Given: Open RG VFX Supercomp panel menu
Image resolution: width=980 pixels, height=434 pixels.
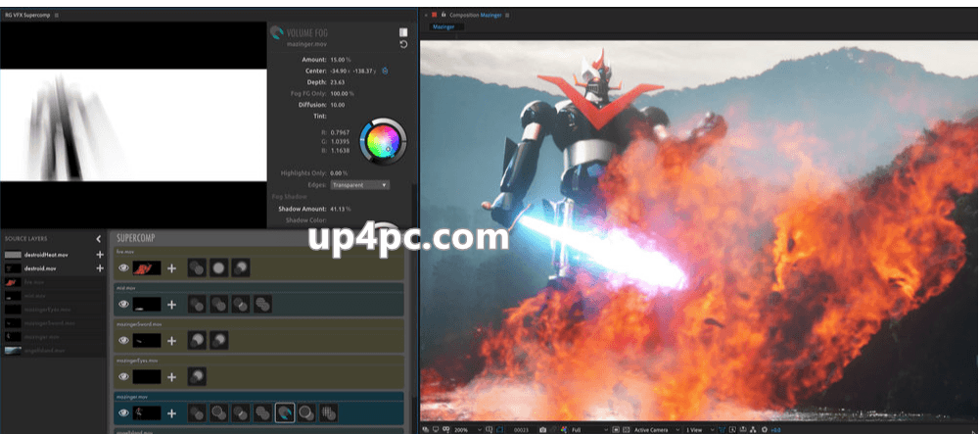Looking at the screenshot, I should (x=56, y=15).
